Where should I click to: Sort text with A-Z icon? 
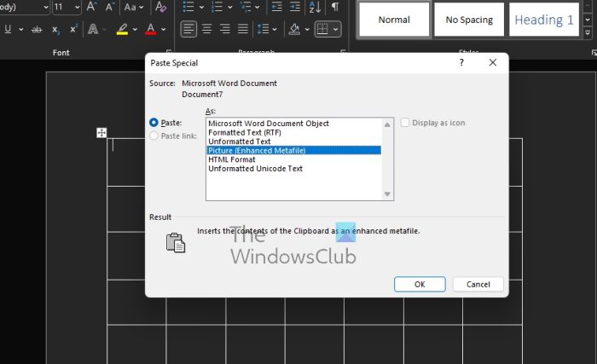click(x=315, y=7)
